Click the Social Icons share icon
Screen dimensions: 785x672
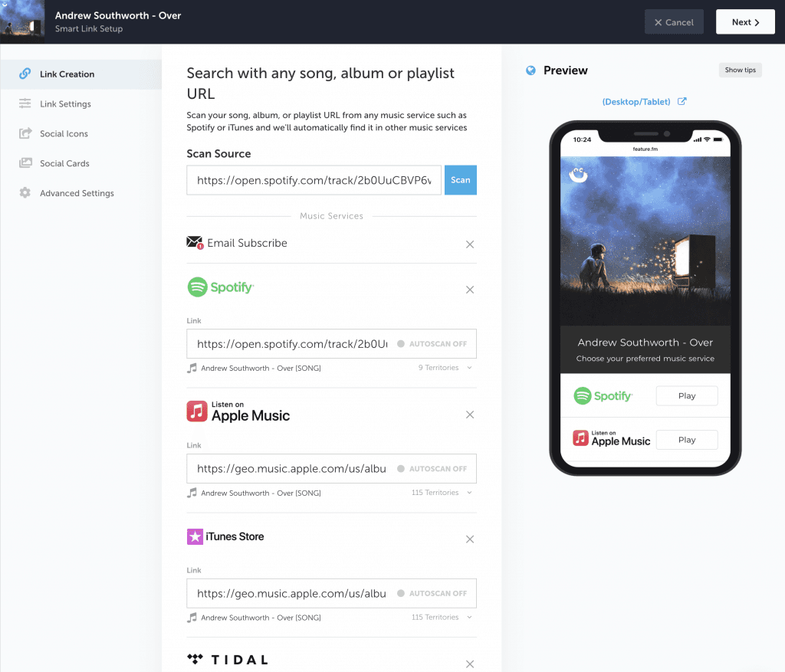click(25, 133)
